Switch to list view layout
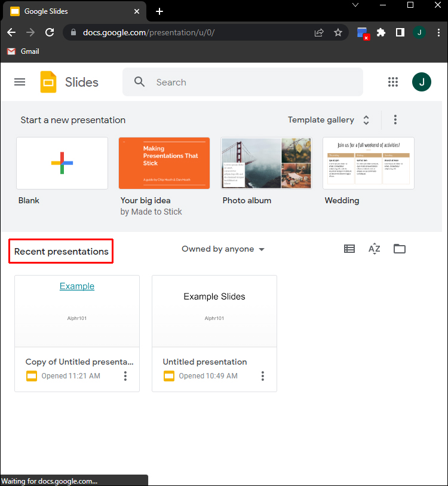Viewport: 448px width, 486px height. click(x=349, y=249)
